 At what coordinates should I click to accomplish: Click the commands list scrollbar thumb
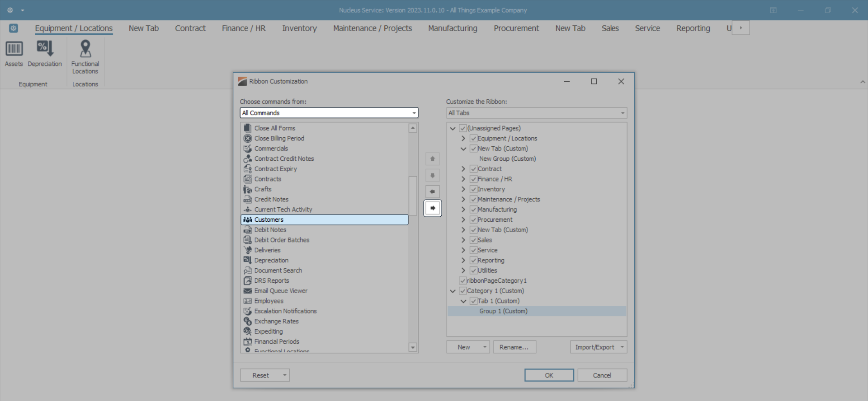(413, 196)
